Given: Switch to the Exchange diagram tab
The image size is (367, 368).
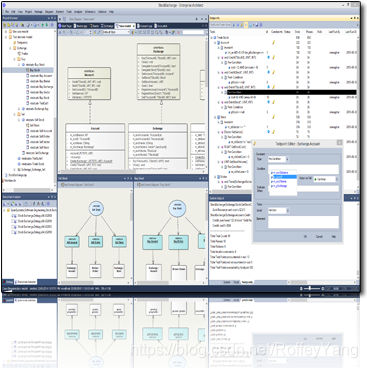Looking at the screenshot, I should [107, 26].
